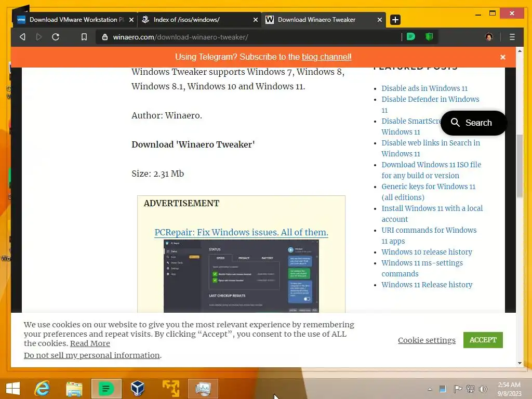Open the network tray icon
This screenshot has height=399, width=532.
tap(471, 389)
